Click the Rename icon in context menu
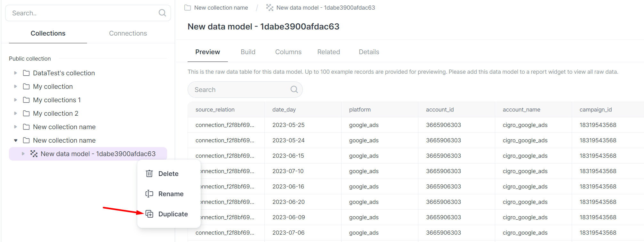Viewport: 644px width, 242px height. (x=149, y=194)
